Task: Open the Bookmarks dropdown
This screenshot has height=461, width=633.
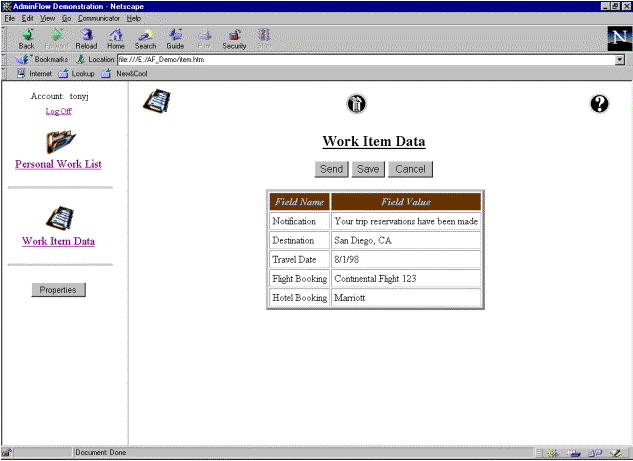Action: click(44, 59)
